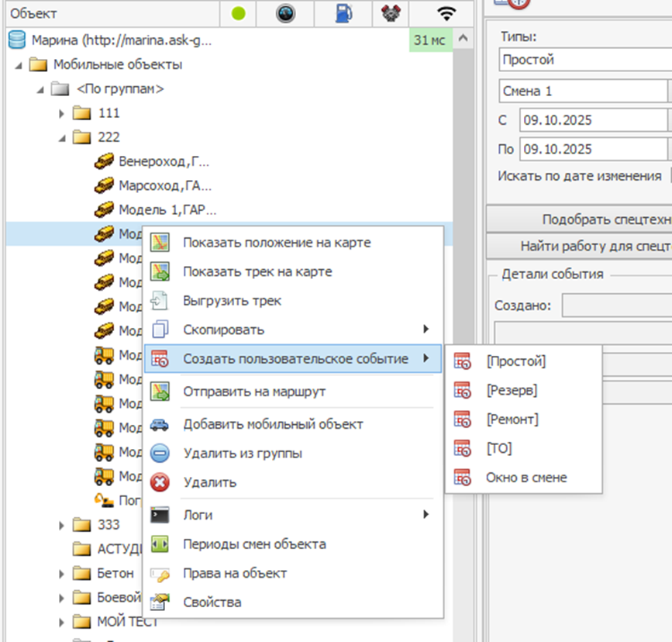Click the engine column header icon
The width and height of the screenshot is (672, 642).
pyautogui.click(x=393, y=13)
